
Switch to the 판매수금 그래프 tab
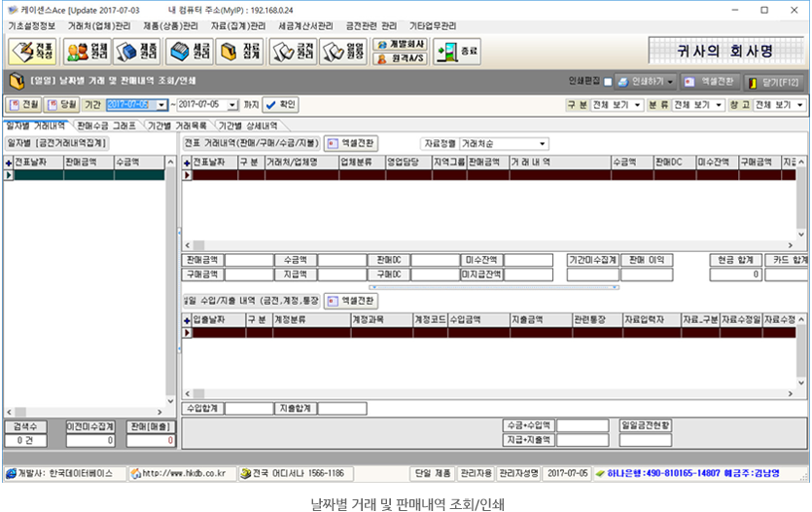tap(106, 126)
